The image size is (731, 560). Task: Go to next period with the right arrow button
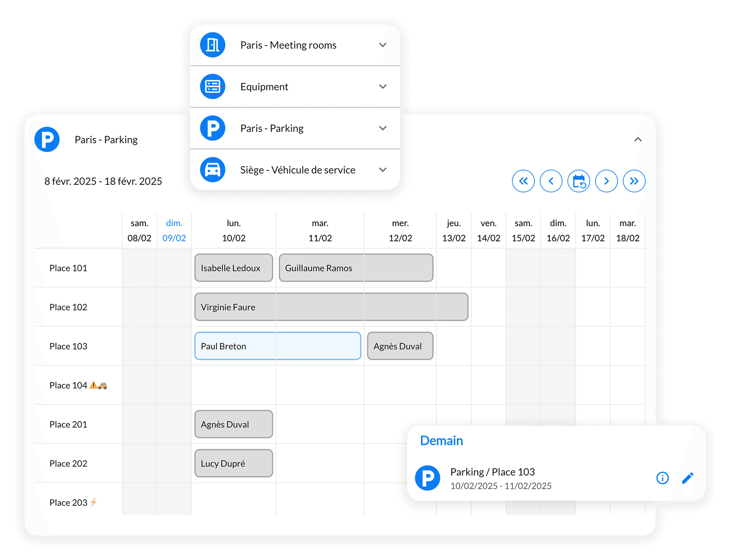(606, 181)
